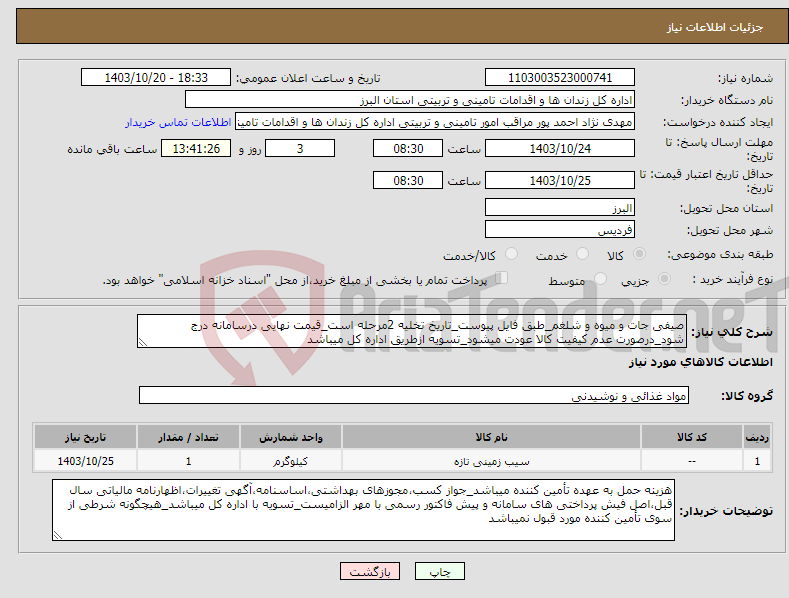The height and width of the screenshot is (598, 789).
Task: Click the remaining time field 13:41:26
Action: [x=196, y=148]
